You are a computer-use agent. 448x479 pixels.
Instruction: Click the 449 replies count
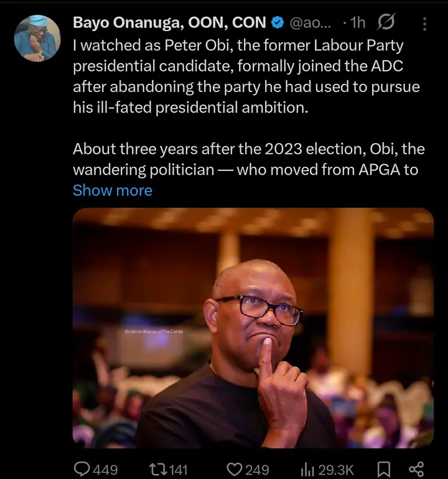point(105,469)
